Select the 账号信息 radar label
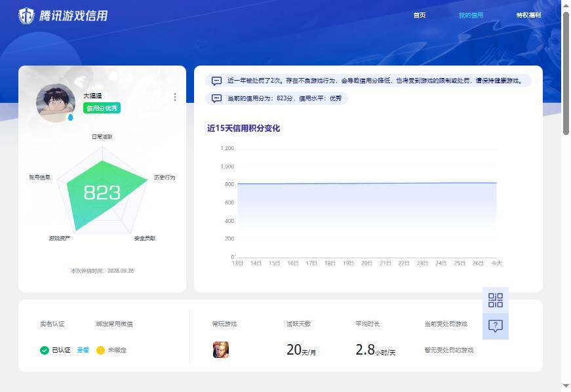Viewport: 571px width, 392px height. 40,177
